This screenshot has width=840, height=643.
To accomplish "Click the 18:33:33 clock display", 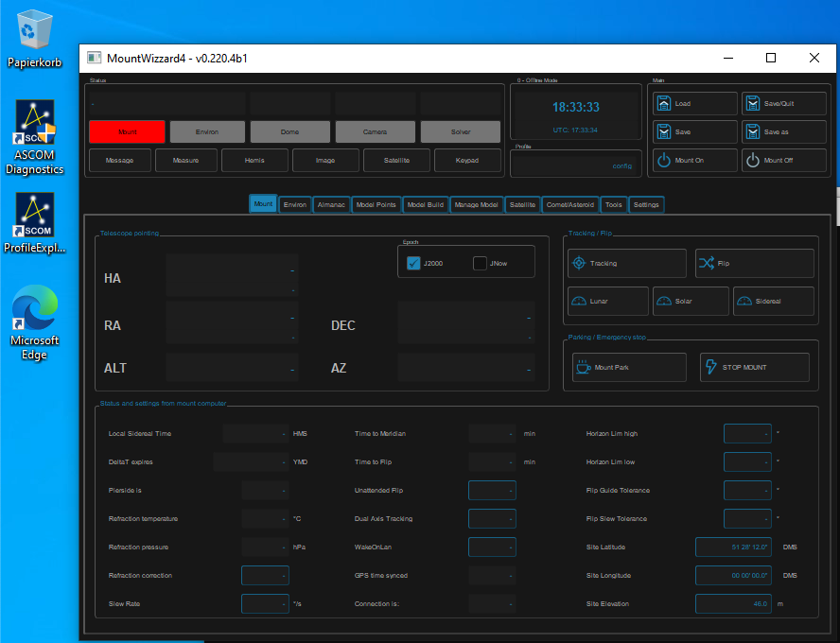I will 576,107.
